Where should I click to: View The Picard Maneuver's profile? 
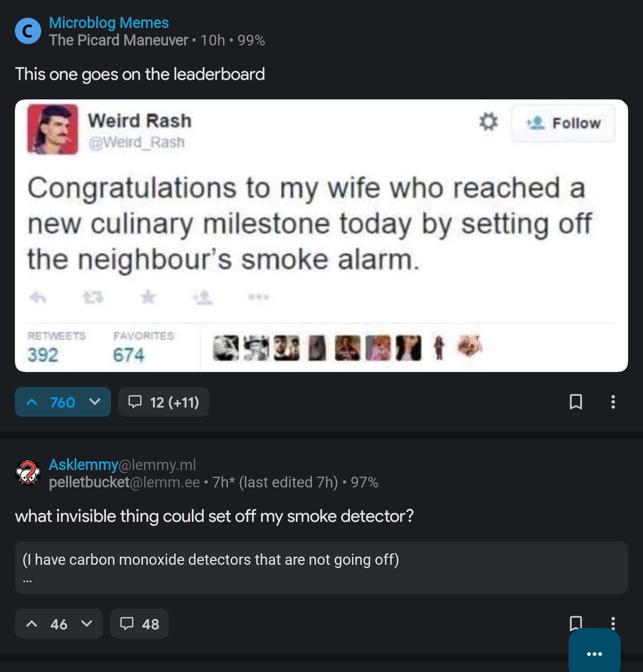[x=119, y=40]
